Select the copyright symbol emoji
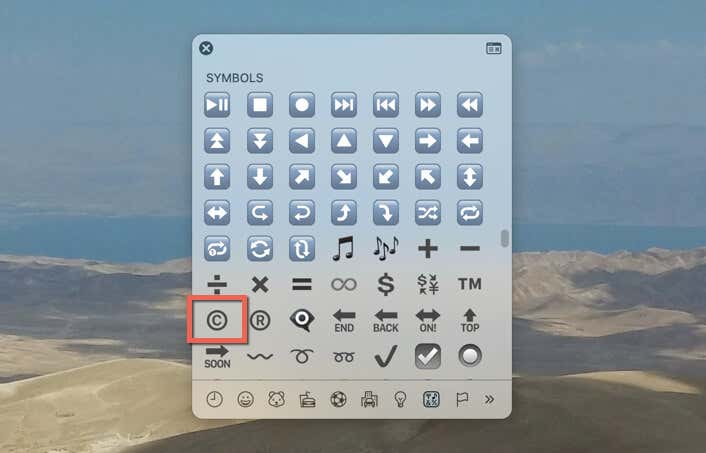706x453 pixels. pyautogui.click(x=217, y=320)
